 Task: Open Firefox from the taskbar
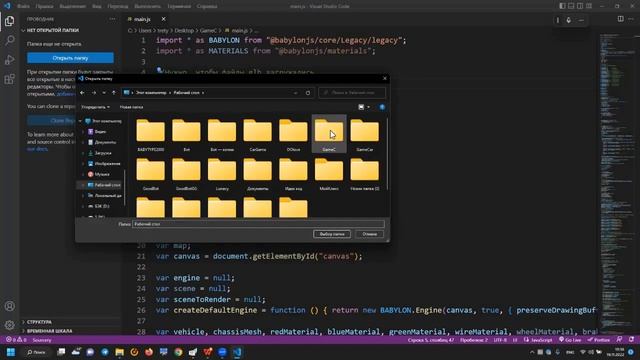tap(149, 352)
